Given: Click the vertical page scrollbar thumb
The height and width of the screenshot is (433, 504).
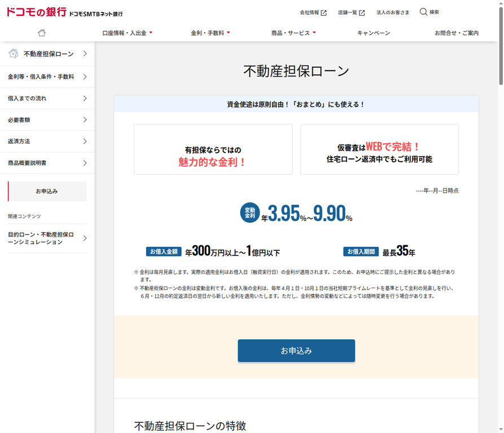Looking at the screenshot, I should (x=501, y=45).
